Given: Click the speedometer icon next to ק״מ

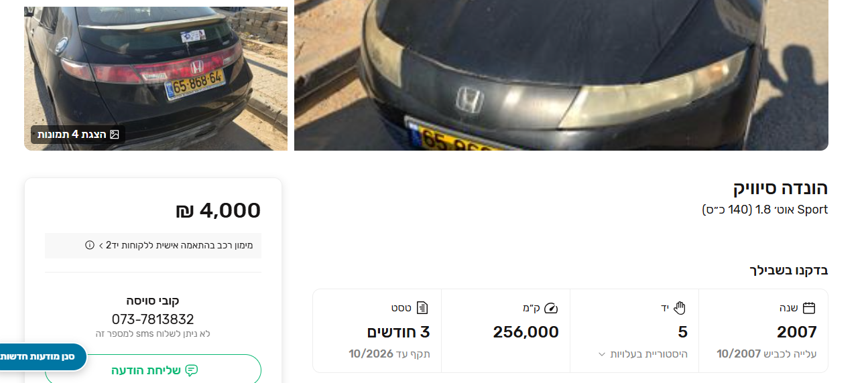Looking at the screenshot, I should coord(551,308).
